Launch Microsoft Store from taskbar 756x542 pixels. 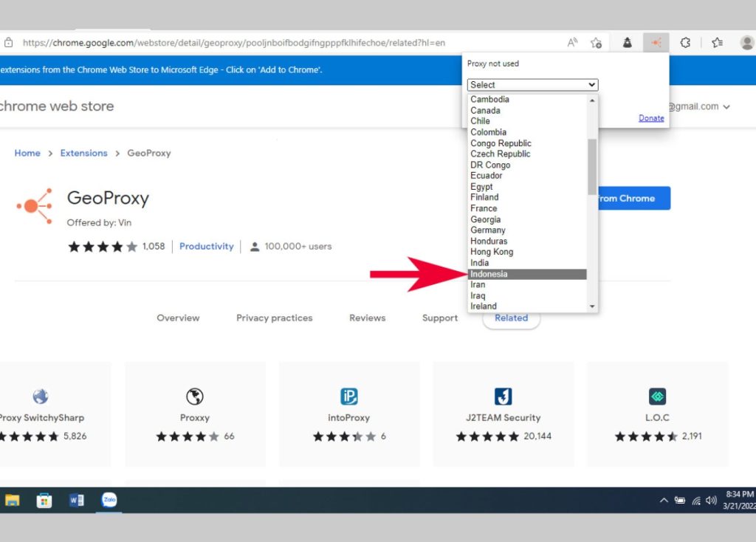44,500
